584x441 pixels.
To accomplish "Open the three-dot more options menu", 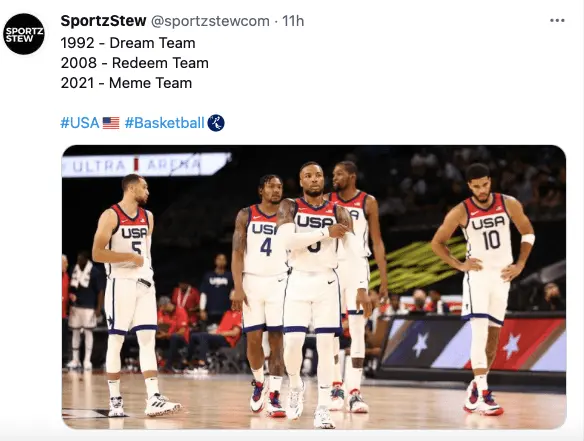I will tap(557, 20).
